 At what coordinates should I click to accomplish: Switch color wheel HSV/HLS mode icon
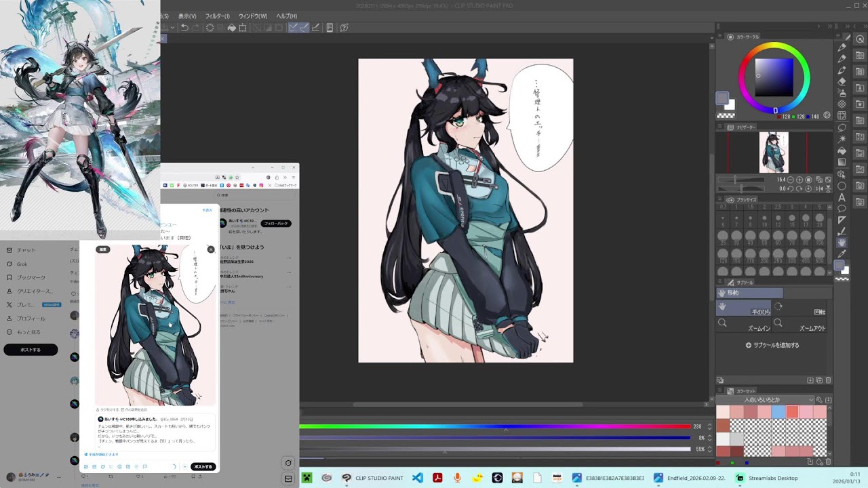click(827, 115)
